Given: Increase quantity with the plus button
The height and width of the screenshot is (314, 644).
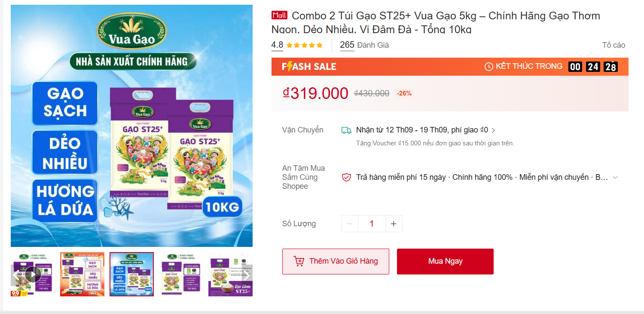Looking at the screenshot, I should pos(393,223).
